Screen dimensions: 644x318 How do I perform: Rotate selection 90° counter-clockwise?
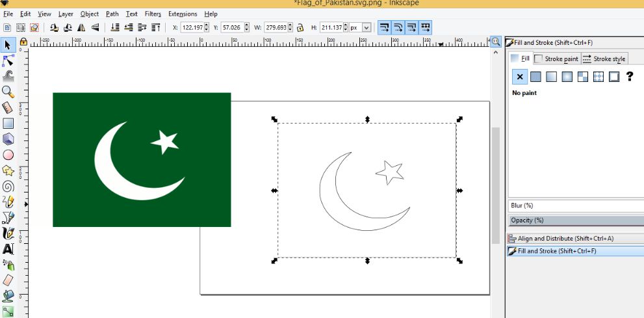tap(54, 27)
